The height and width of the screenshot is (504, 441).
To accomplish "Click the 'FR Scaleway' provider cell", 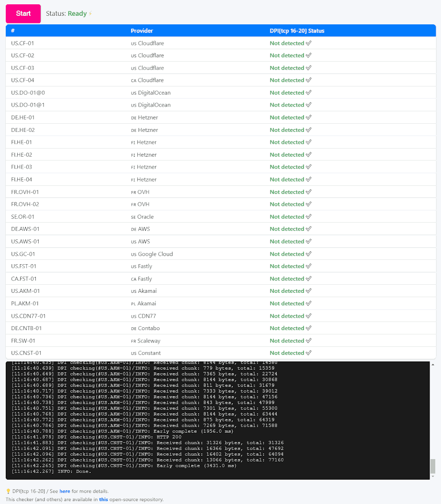I will click(146, 341).
